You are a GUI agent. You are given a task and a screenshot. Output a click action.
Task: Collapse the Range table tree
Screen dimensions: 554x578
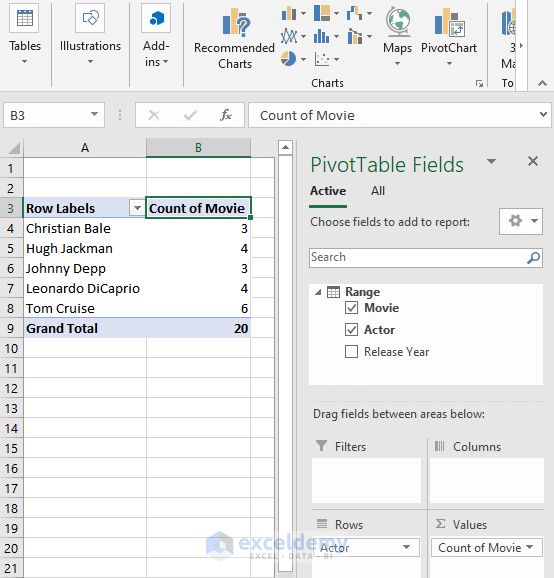318,293
